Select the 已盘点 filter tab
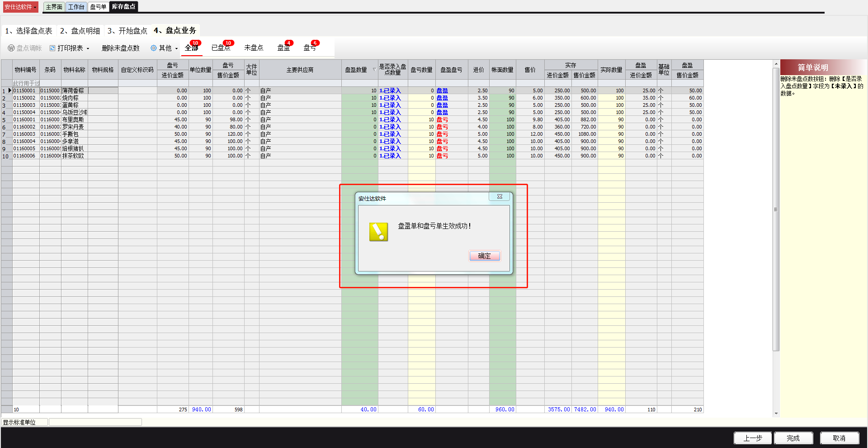 point(221,48)
